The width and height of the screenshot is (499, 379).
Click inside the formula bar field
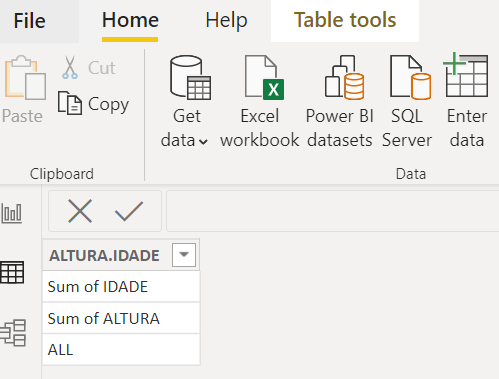click(333, 211)
